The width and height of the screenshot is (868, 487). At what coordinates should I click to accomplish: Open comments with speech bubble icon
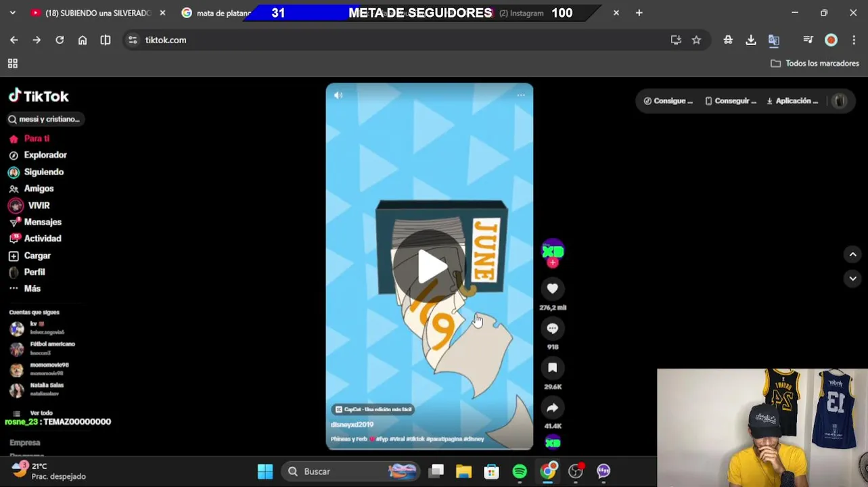click(553, 328)
